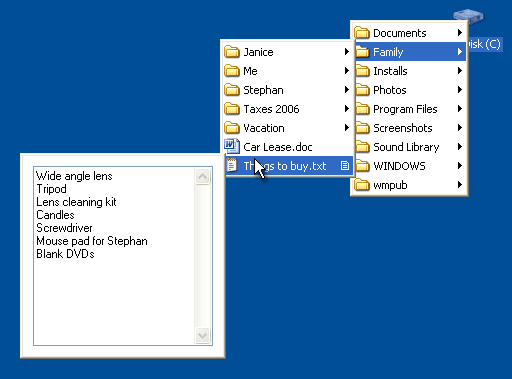Click the wmpub folder icon
Image resolution: width=512 pixels, height=379 pixels.
click(362, 185)
